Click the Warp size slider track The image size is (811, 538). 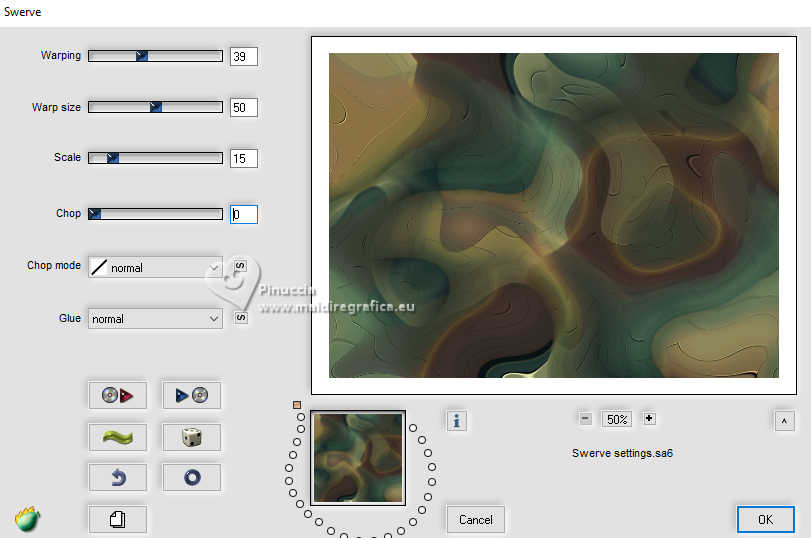[x=155, y=107]
